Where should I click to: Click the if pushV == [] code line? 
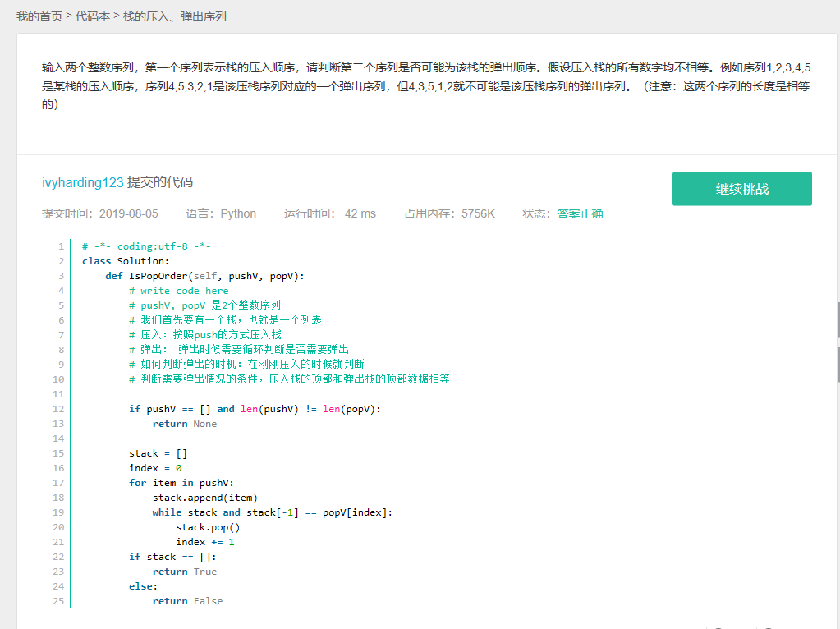pos(255,409)
